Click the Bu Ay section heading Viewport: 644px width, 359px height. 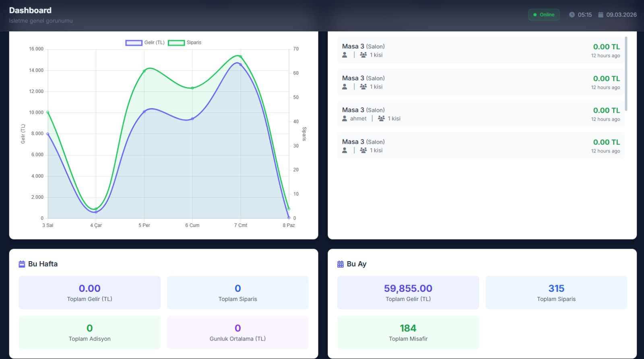click(357, 264)
